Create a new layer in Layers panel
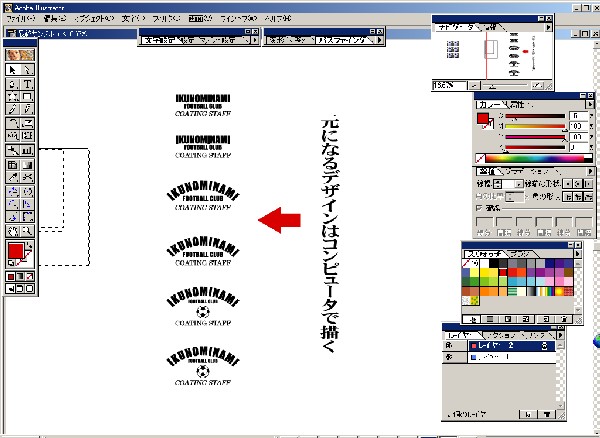Viewport: 600px width, 438px height. [528, 414]
